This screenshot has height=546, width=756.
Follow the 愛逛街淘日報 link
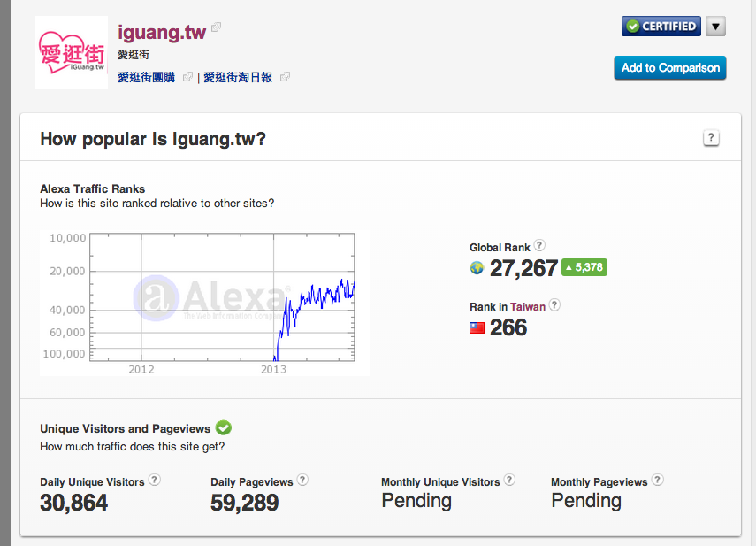point(238,78)
